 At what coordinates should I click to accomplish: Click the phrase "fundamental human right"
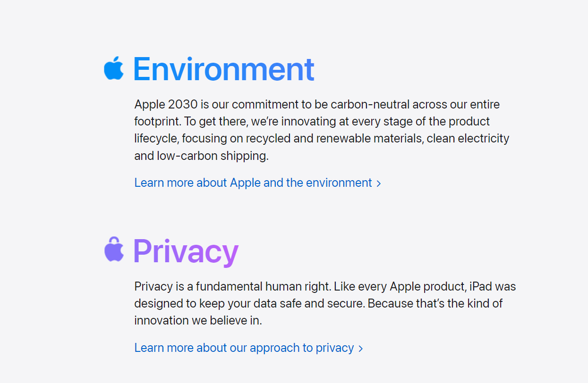point(264,286)
